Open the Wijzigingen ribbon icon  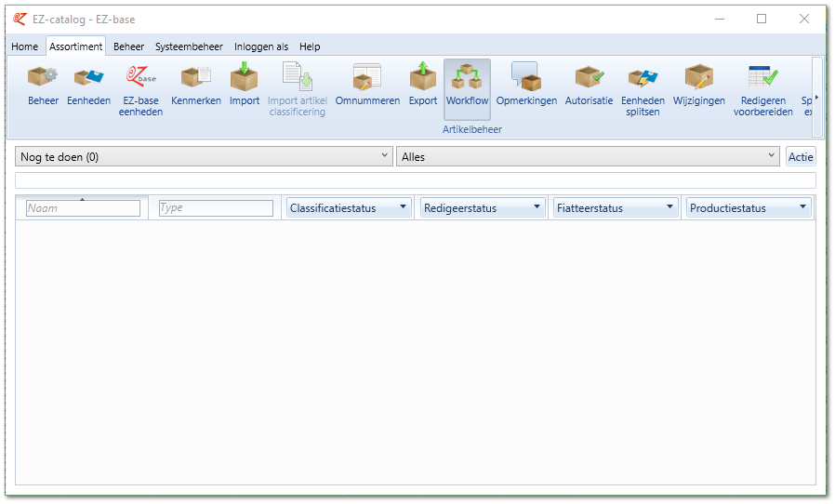pos(698,85)
